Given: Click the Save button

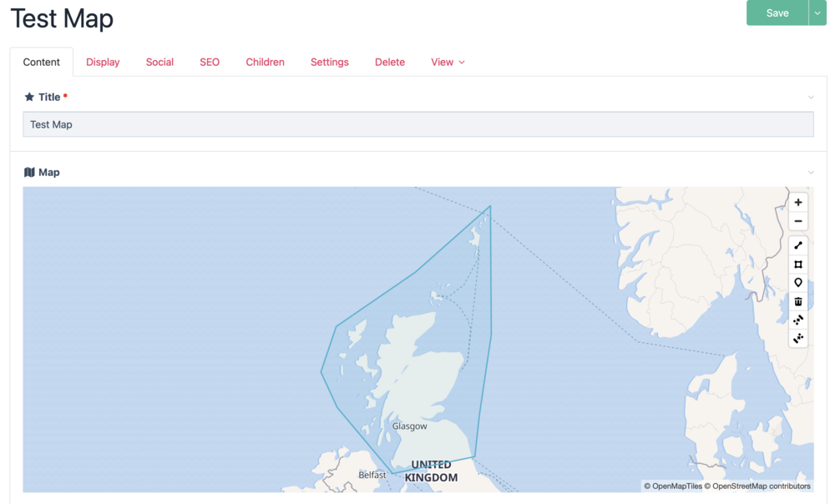Looking at the screenshot, I should tap(777, 13).
